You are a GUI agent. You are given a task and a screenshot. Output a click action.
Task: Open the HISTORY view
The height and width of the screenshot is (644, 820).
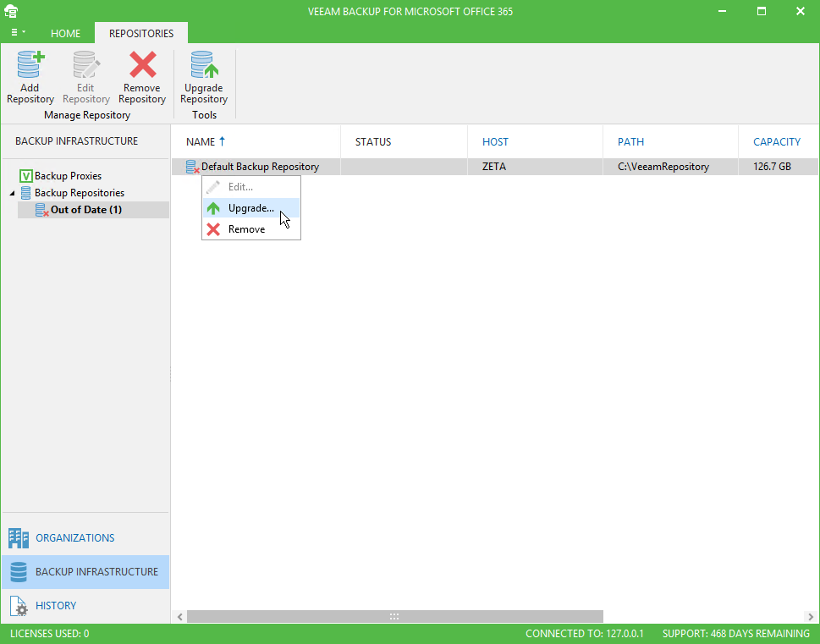click(85, 606)
